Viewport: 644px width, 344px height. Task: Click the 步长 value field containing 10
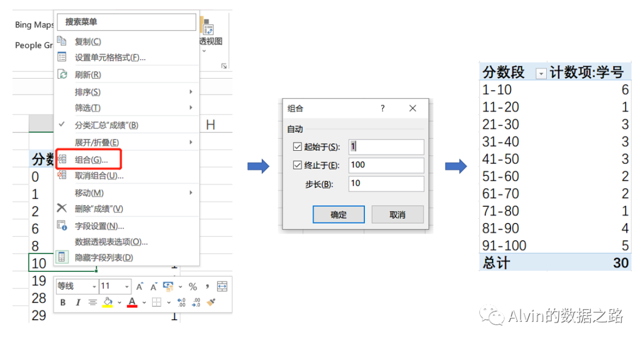pyautogui.click(x=386, y=184)
